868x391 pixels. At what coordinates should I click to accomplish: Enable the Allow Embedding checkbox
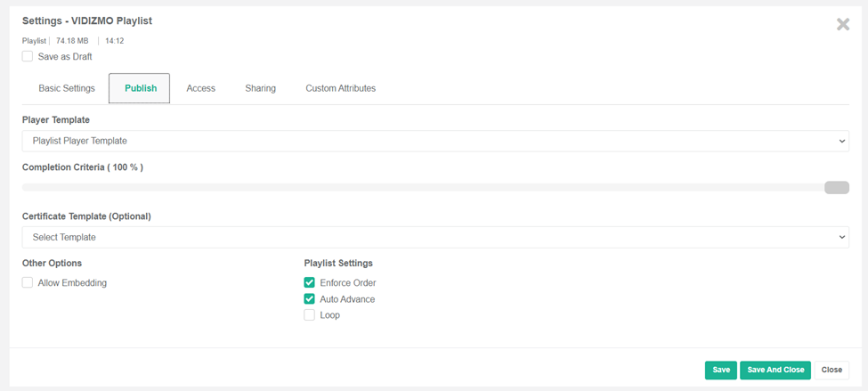(x=28, y=282)
